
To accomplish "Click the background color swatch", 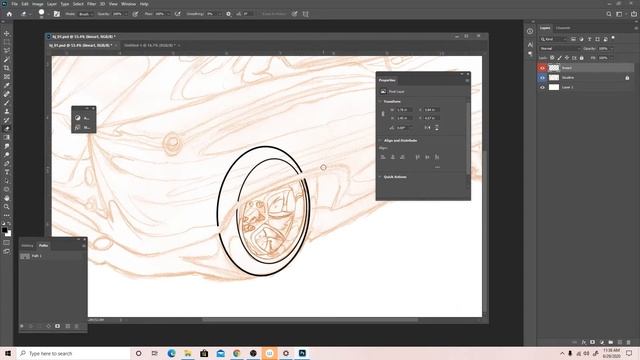I will [9, 234].
